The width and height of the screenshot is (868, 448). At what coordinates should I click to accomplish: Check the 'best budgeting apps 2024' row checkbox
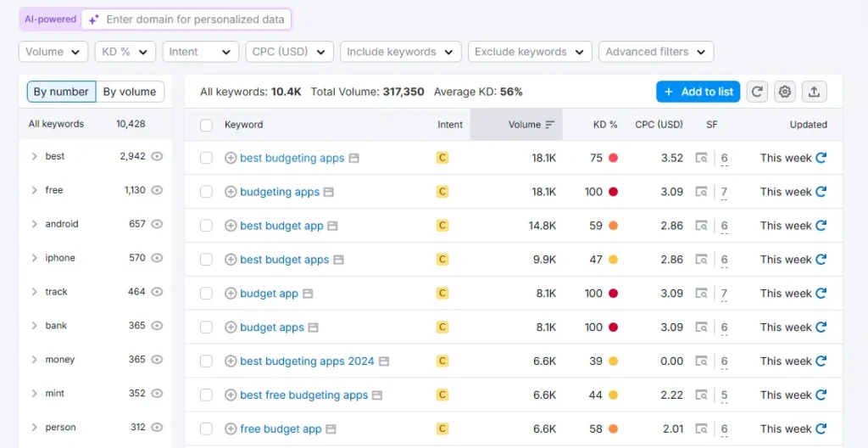206,361
